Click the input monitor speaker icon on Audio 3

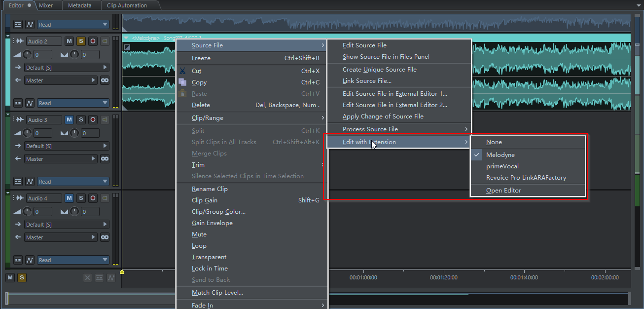[x=105, y=120]
